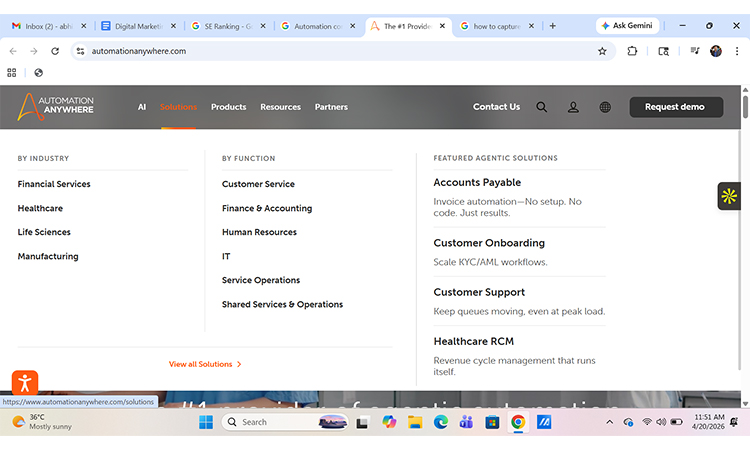Screen dimensions: 750x450
Task: Open Chrome three-dot menu
Action: (737, 51)
